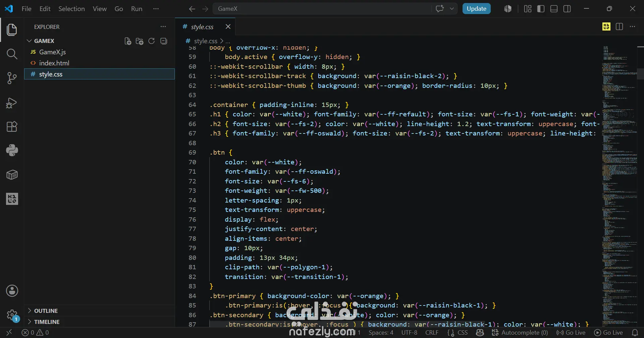Change the UTF-8 file encoding
The image size is (644, 338).
pyautogui.click(x=409, y=333)
